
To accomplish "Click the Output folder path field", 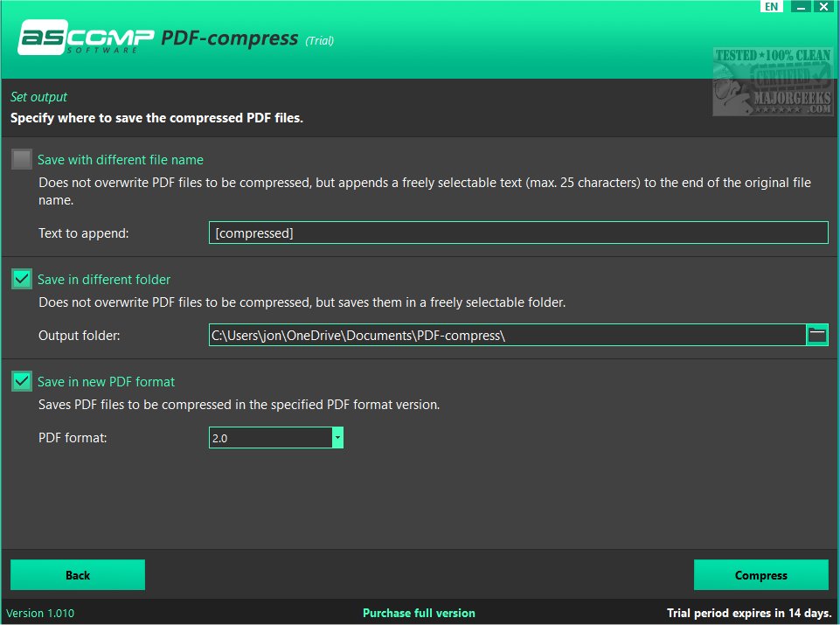I will click(x=507, y=336).
